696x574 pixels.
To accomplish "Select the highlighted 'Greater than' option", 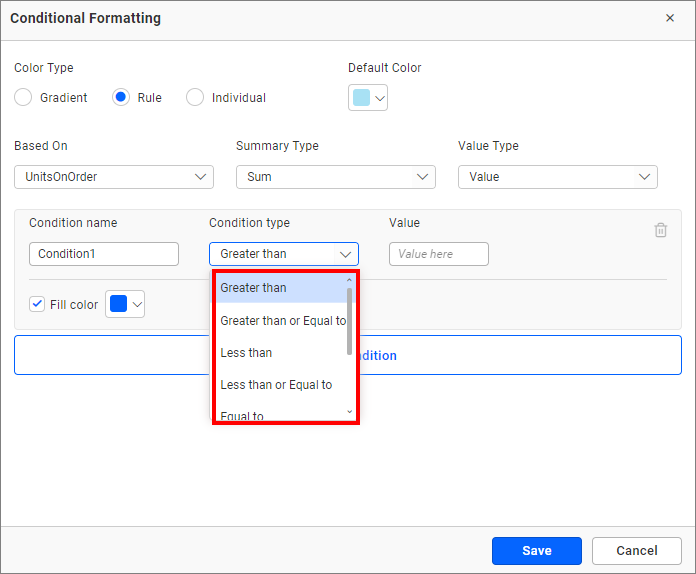I will 253,288.
